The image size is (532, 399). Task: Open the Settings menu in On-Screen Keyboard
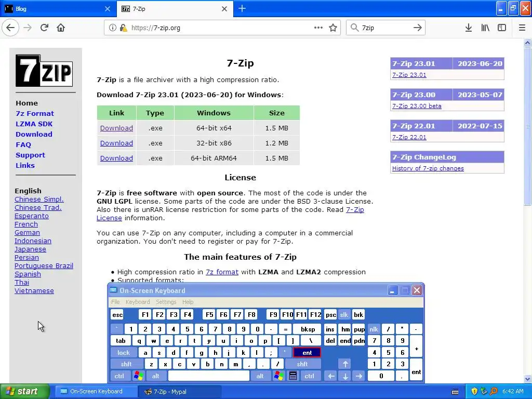point(166,302)
